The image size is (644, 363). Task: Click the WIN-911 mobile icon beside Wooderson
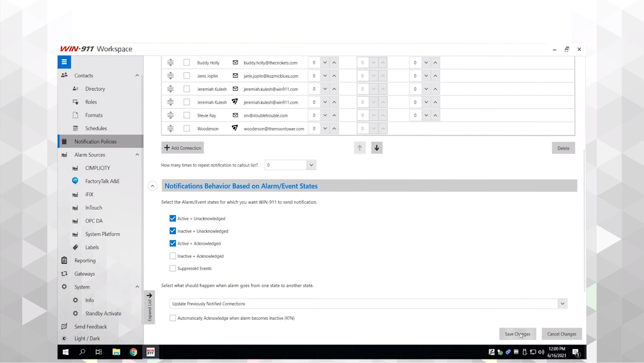235,128
